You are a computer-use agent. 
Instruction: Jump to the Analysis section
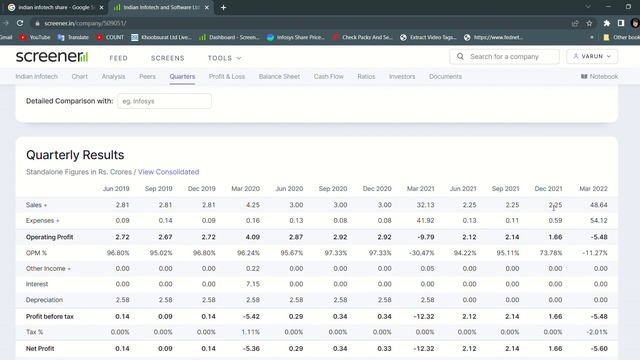pos(113,76)
